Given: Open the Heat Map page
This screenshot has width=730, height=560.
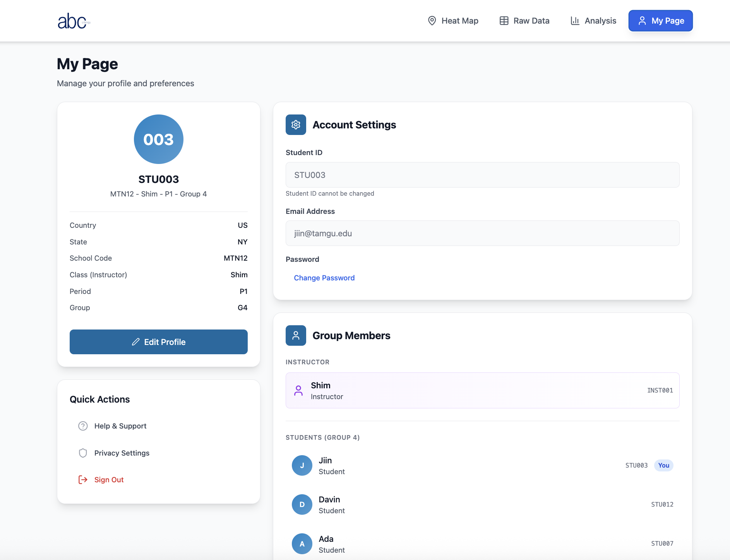Looking at the screenshot, I should click(453, 21).
